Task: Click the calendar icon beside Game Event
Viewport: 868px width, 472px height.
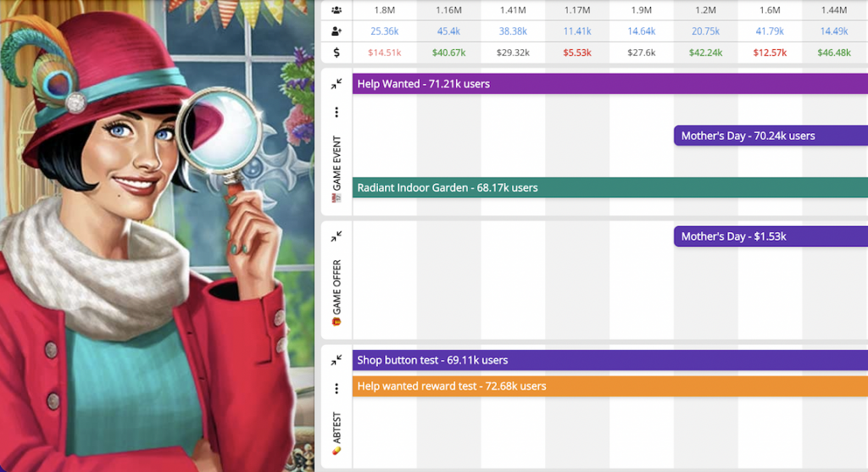Action: point(337,198)
